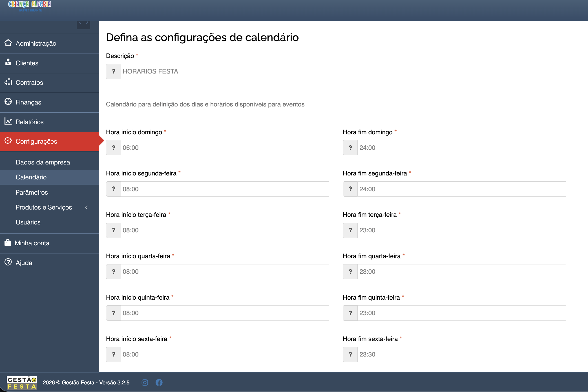Open the Minha conta menu

(50, 243)
